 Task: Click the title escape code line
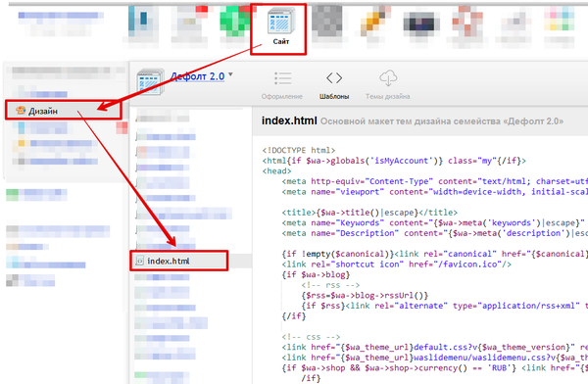369,213
